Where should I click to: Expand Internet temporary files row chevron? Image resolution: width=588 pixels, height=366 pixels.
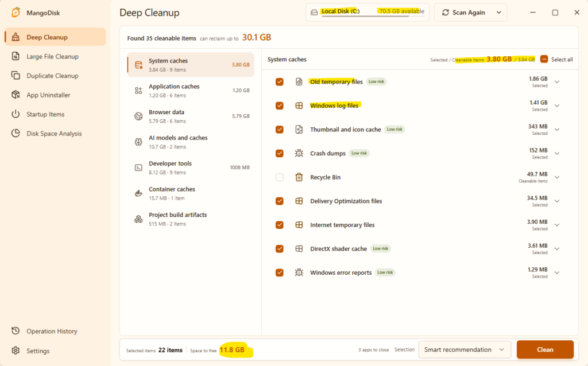557,225
